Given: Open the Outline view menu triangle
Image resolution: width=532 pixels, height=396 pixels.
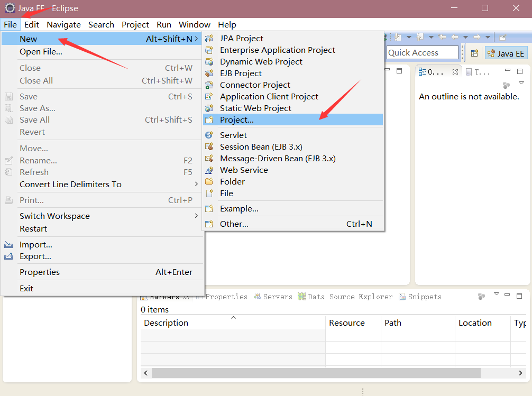Looking at the screenshot, I should coord(521,83).
